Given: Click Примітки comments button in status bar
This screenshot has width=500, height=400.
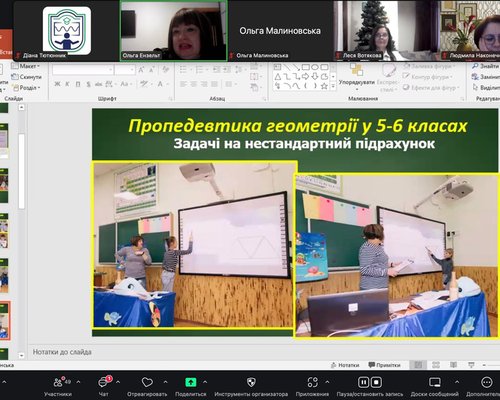Looking at the screenshot, I should coord(385,365).
